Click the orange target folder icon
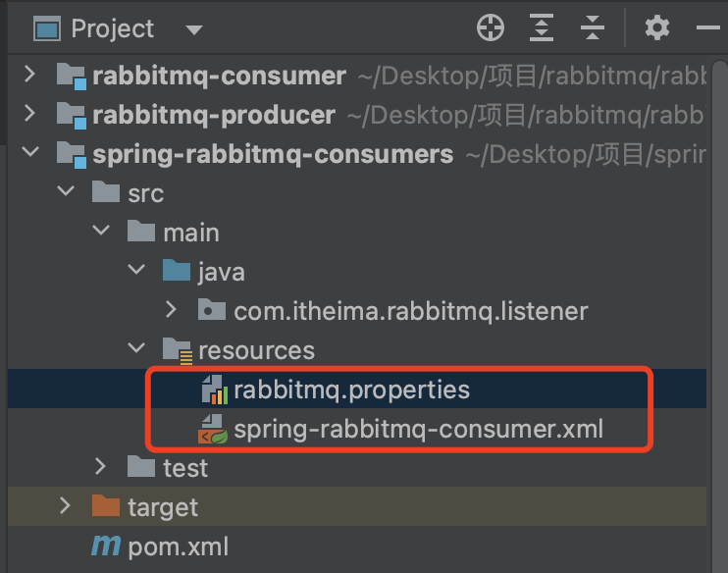Viewport: 728px width, 573px height. pos(105,507)
